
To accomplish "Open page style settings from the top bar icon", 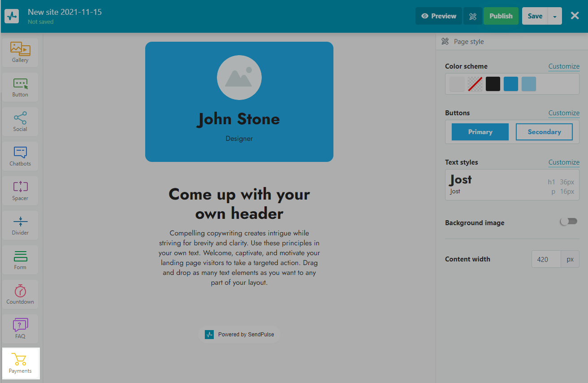I will point(472,16).
